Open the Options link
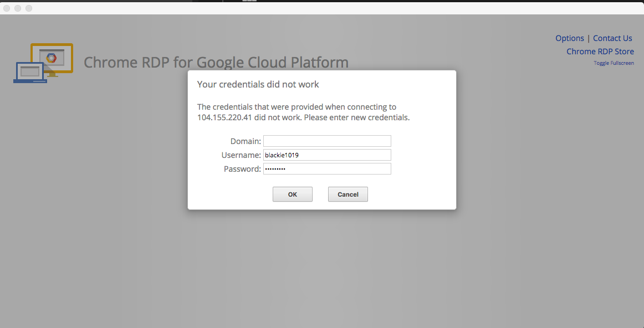This screenshot has height=328, width=644. point(570,38)
